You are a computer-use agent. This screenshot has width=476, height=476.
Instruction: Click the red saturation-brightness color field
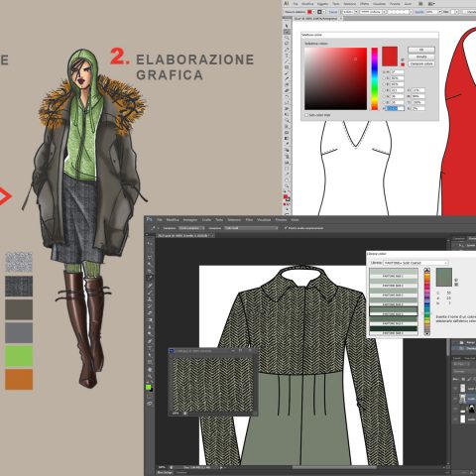click(x=335, y=78)
